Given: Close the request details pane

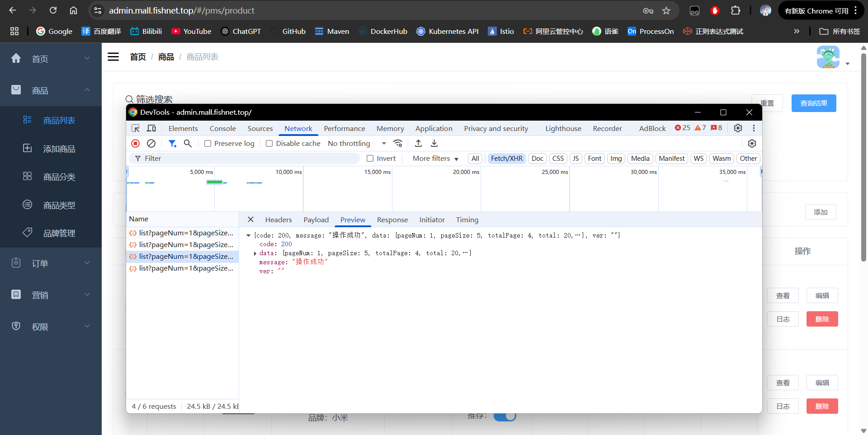Looking at the screenshot, I should tap(250, 220).
